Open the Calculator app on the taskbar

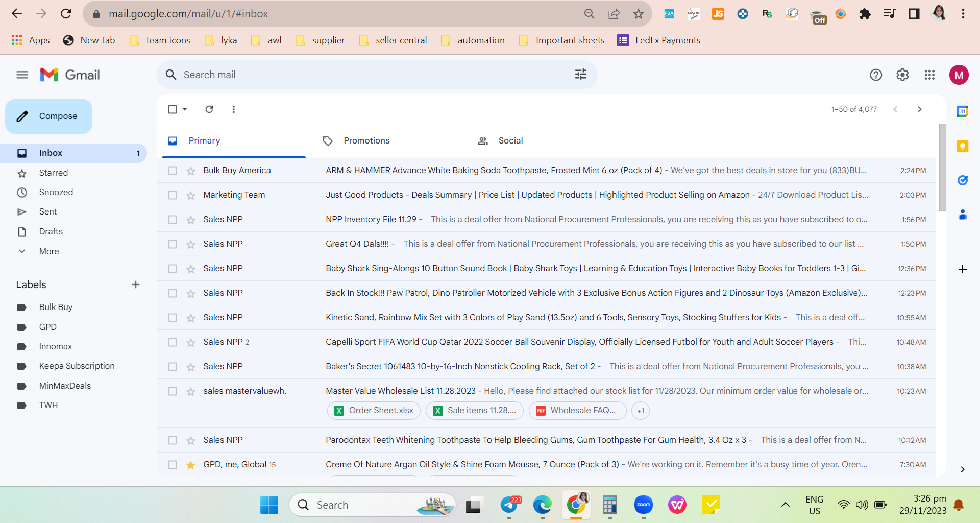tap(610, 505)
